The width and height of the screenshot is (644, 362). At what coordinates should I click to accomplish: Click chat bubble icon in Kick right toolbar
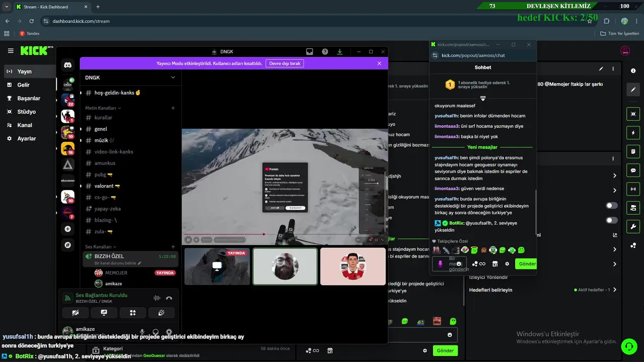[x=633, y=170]
